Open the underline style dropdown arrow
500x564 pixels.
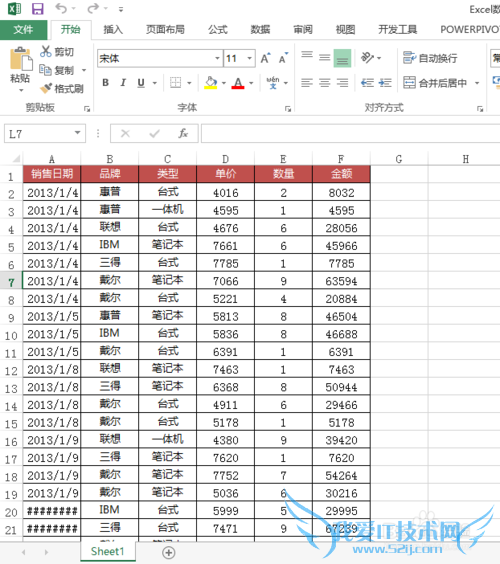155,83
